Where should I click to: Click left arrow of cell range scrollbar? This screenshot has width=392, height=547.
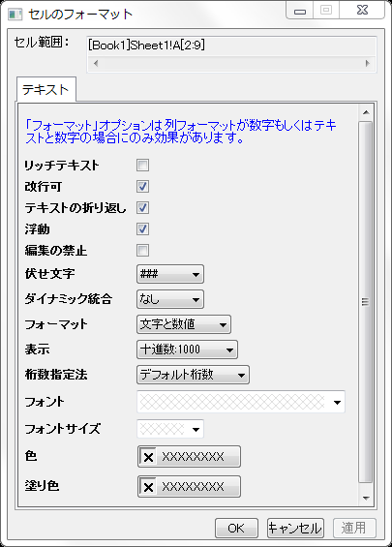96,63
